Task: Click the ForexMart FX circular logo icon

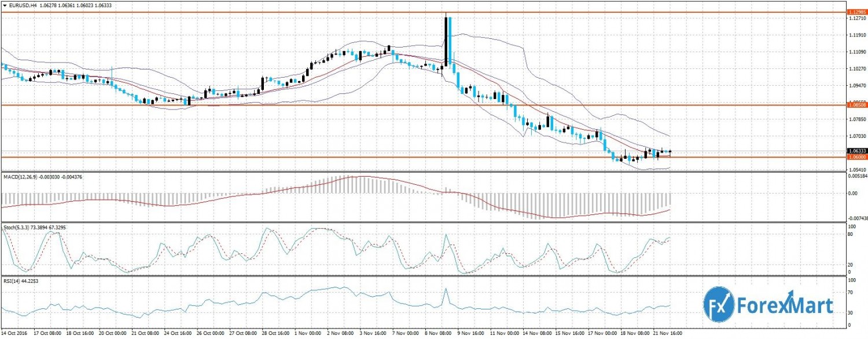Action: click(718, 303)
